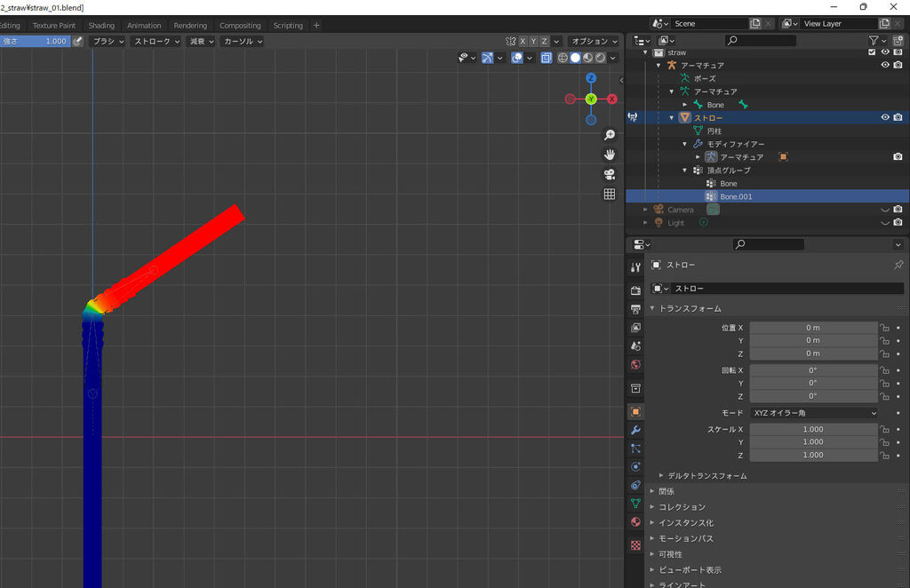The width and height of the screenshot is (910, 588).
Task: Click the viewport pan hand gizmo
Action: pyautogui.click(x=610, y=155)
